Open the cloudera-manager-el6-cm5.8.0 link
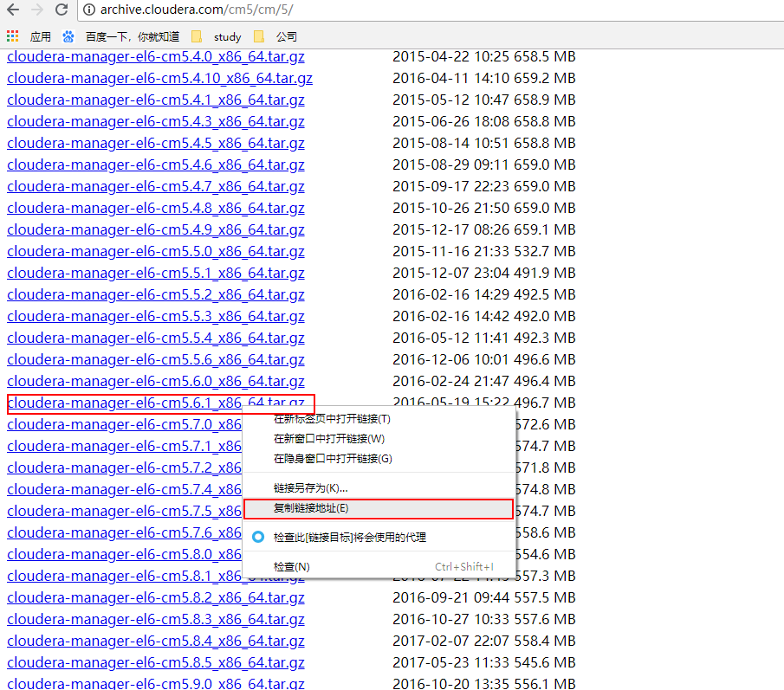Screen dimensions: 784x690 coord(124,555)
